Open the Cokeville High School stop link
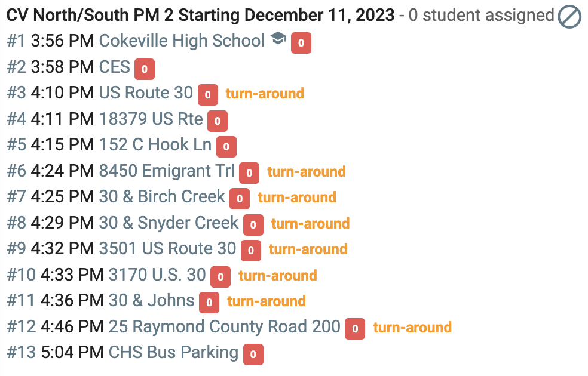The image size is (588, 376). [x=182, y=41]
